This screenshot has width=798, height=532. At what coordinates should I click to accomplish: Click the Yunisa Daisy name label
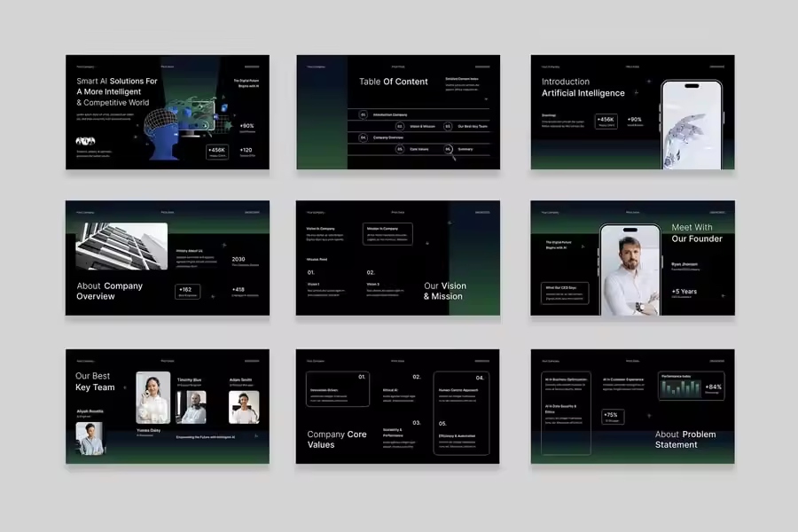tap(148, 431)
